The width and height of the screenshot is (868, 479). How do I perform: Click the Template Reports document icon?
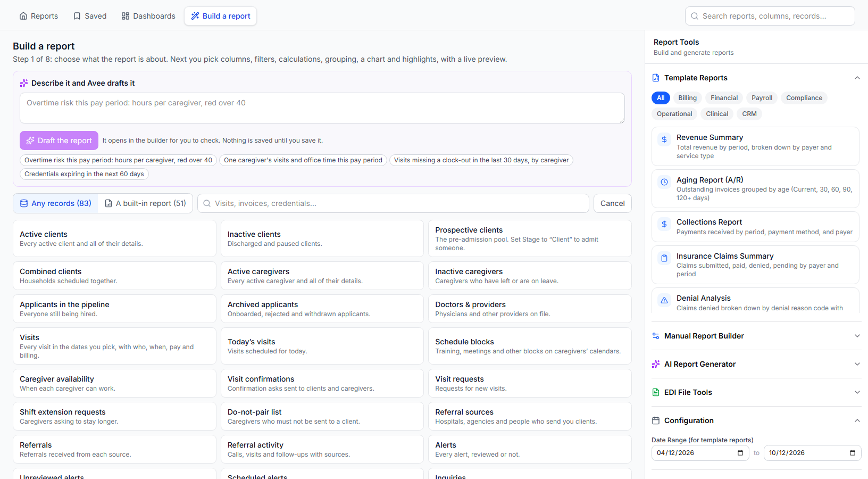[x=656, y=78]
